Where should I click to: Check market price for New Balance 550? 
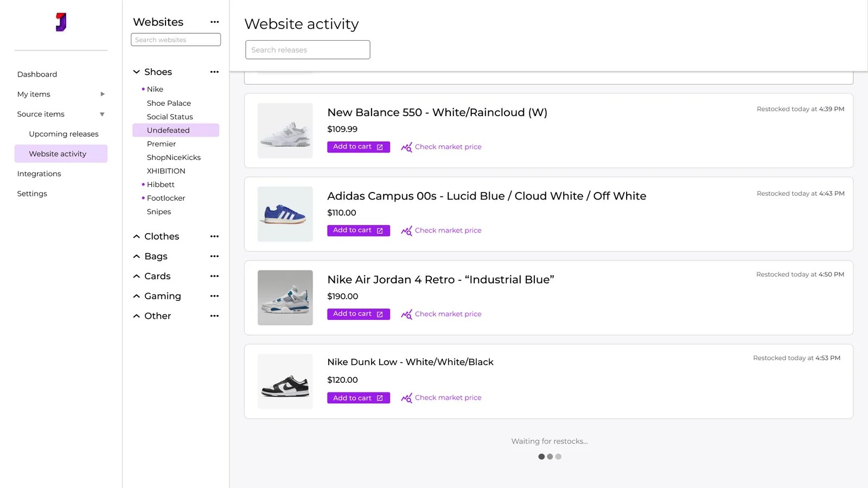[448, 147]
